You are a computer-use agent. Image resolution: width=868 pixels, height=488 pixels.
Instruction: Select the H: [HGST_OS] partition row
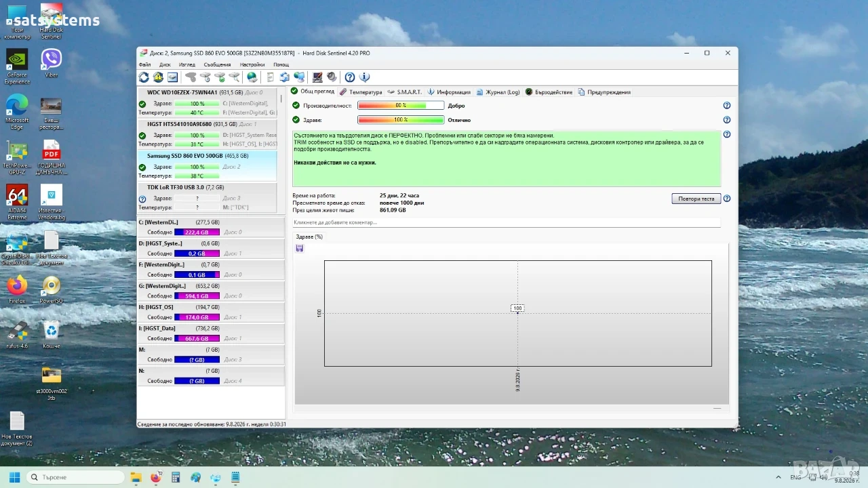coord(211,312)
